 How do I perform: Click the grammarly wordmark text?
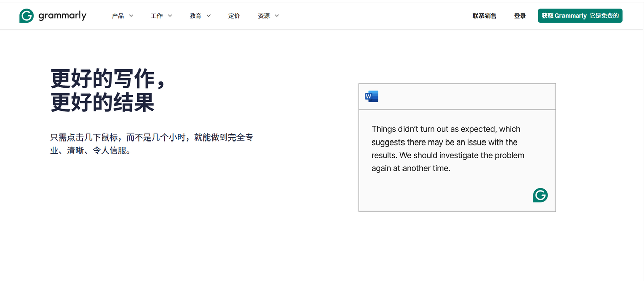tap(62, 16)
